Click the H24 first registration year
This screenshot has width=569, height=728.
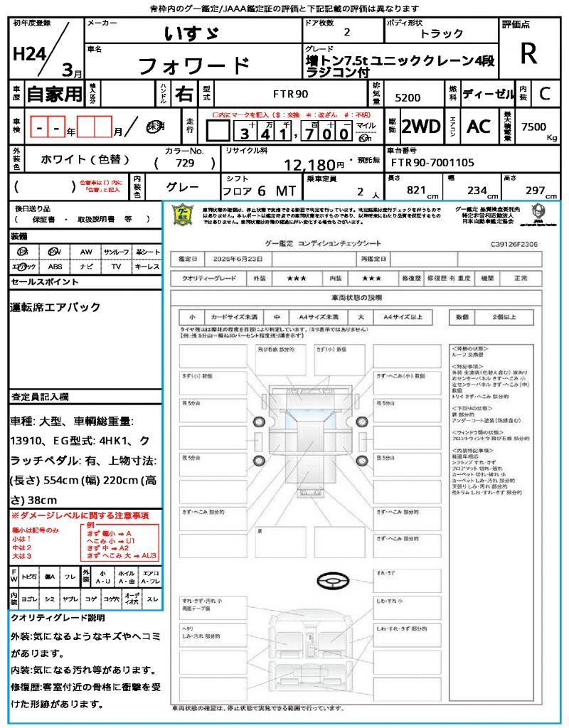click(x=29, y=54)
